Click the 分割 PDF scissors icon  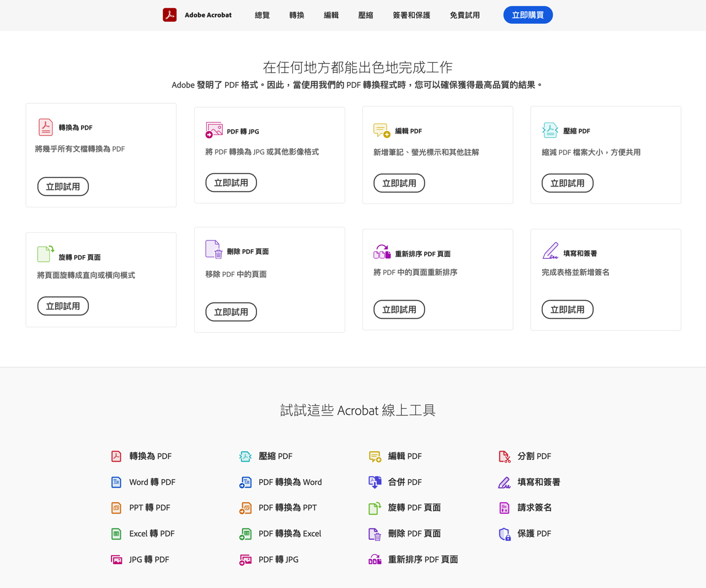(x=505, y=456)
